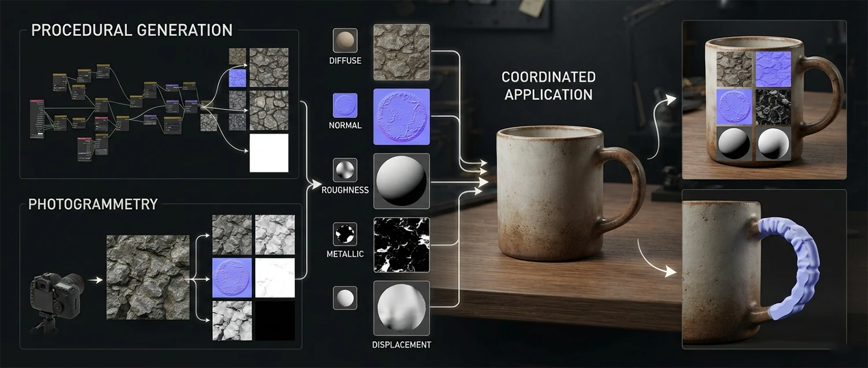Select the middle large procedural stone texture
Image resolution: width=868 pixels, height=368 pixels.
(x=269, y=109)
